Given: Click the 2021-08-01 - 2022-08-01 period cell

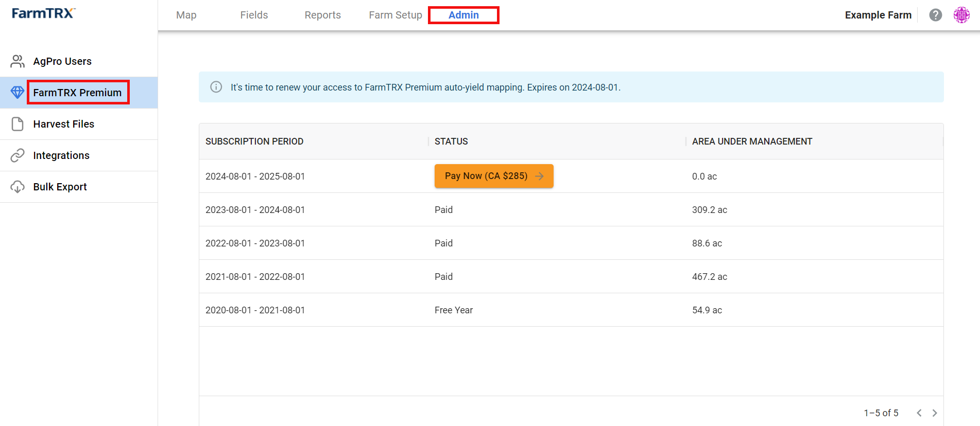Looking at the screenshot, I should click(x=255, y=276).
